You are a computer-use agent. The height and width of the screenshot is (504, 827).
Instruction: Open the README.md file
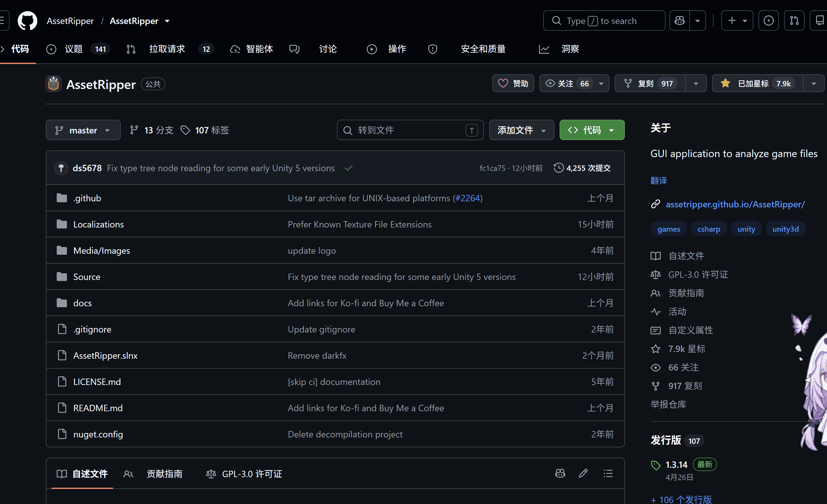(98, 408)
